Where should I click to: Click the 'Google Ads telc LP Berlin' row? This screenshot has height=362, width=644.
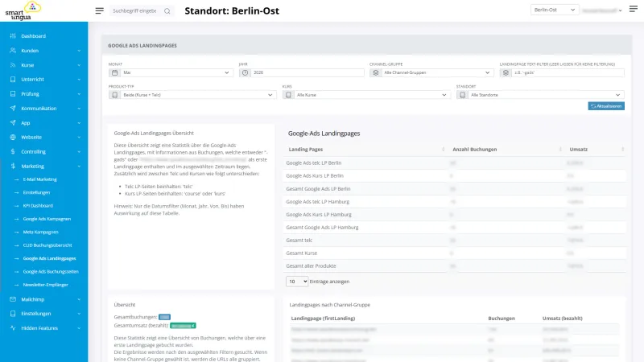tap(455, 163)
